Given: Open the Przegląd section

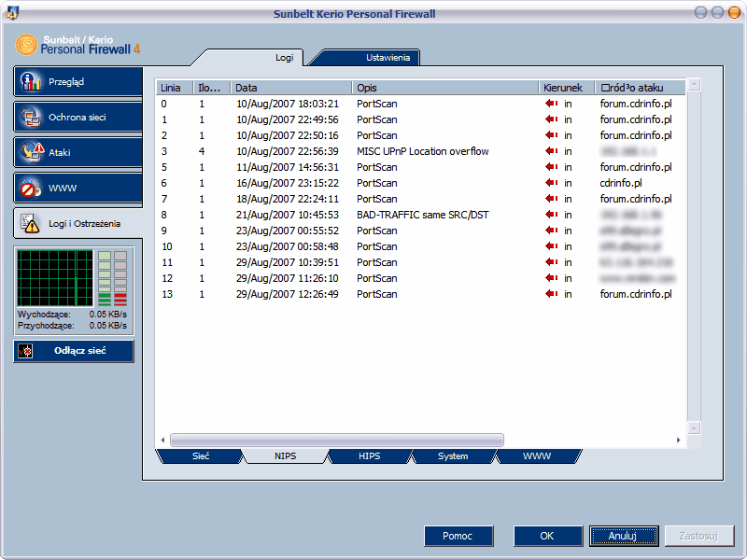Looking at the screenshot, I should coord(78,81).
